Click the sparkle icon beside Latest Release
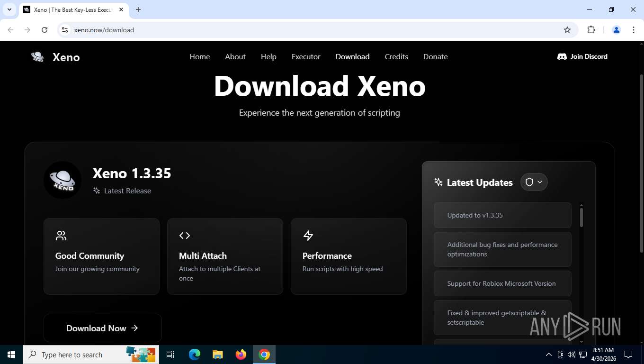 click(97, 191)
